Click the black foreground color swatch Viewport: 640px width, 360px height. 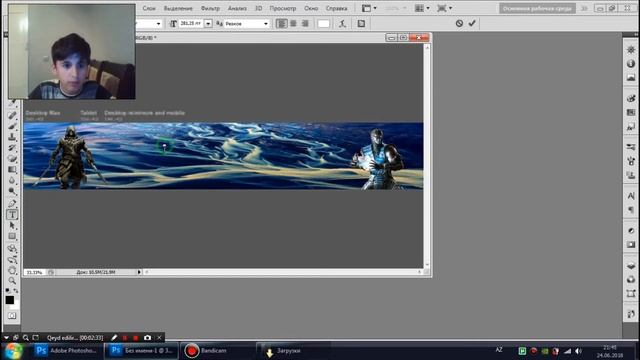coord(9,300)
